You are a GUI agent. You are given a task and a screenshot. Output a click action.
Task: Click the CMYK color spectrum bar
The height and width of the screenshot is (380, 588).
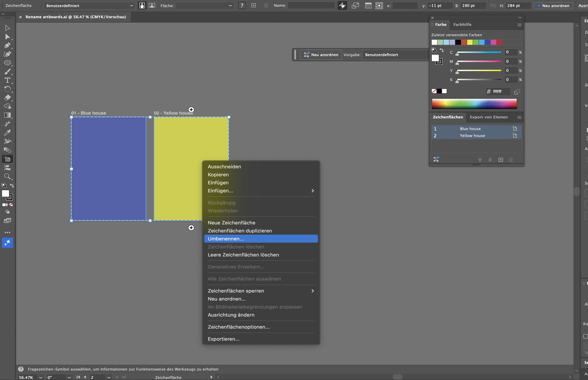(x=474, y=104)
